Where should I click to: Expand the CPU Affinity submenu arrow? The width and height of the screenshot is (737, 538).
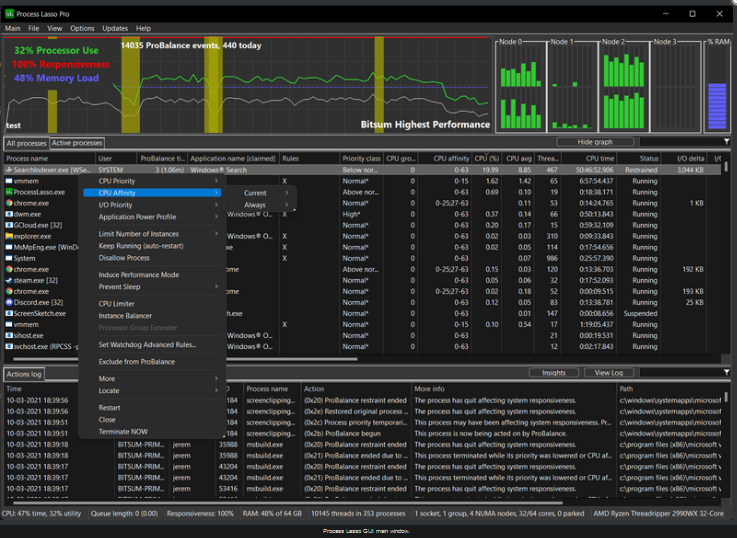216,193
